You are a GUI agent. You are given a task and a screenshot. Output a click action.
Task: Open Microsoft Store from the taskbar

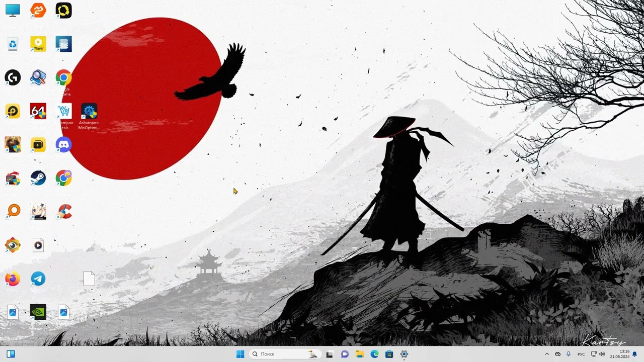(x=389, y=354)
